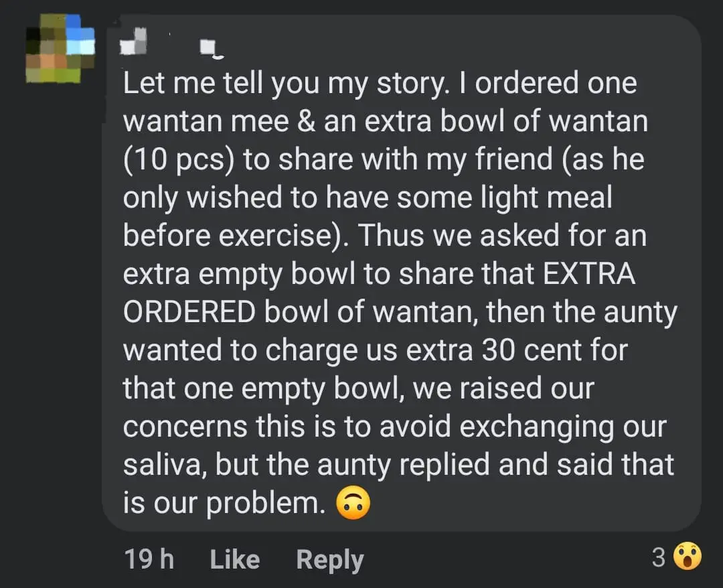Open reactions list via the 3 count

[x=658, y=557]
